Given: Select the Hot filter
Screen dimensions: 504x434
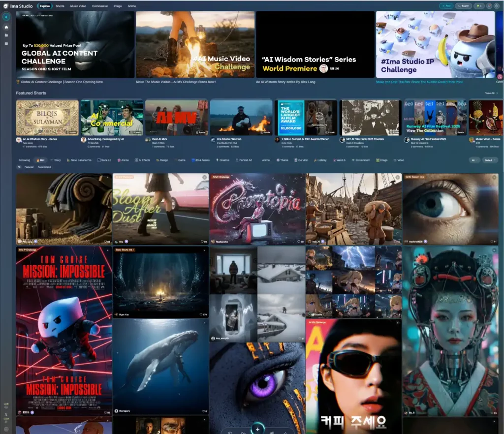Looking at the screenshot, I should 40,160.
